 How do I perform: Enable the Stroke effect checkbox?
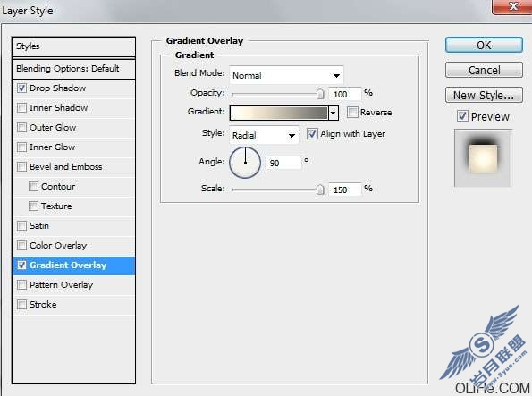[x=21, y=305]
